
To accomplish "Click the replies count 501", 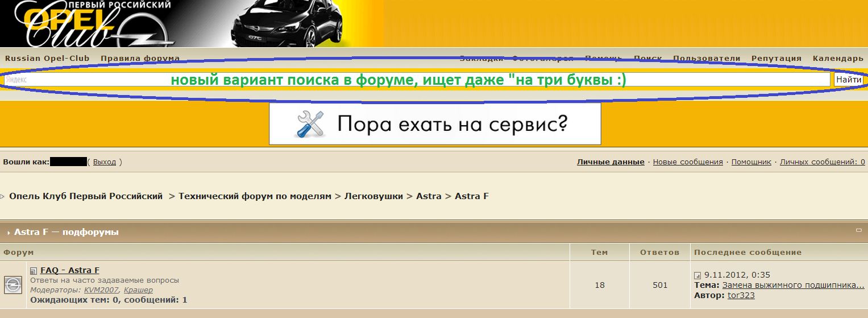I will 660,285.
